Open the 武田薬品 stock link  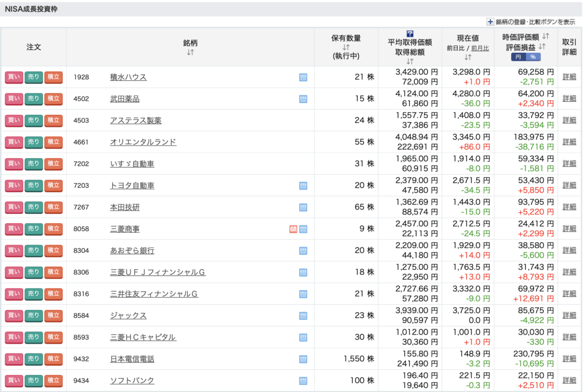125,99
